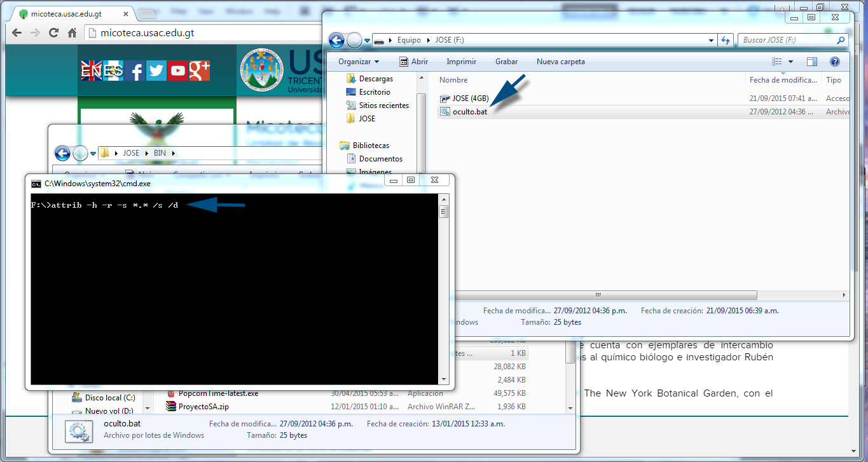Click the Imprimir toolbar button
This screenshot has height=462, width=868.
point(461,62)
